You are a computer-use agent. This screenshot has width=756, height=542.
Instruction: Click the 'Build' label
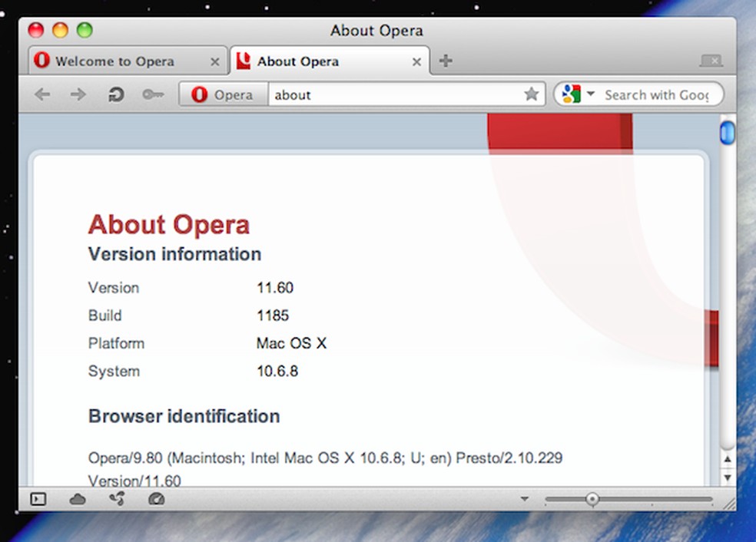point(105,316)
